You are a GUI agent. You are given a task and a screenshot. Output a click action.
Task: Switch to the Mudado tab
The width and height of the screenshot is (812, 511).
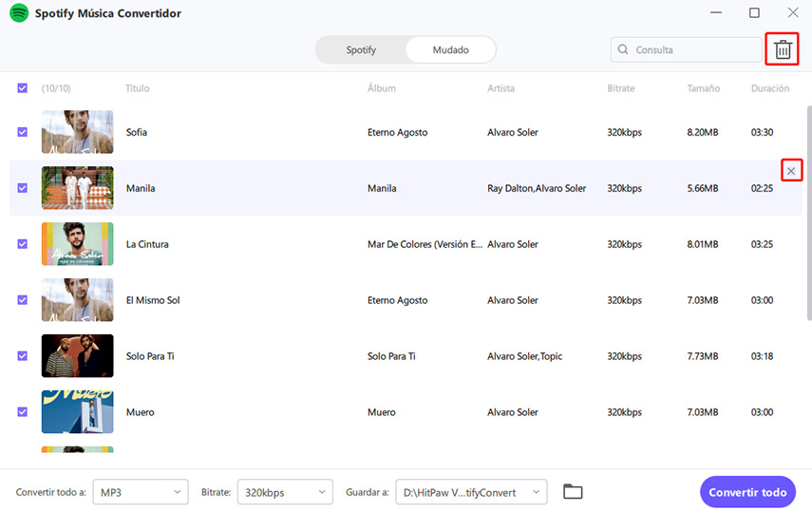coord(450,49)
